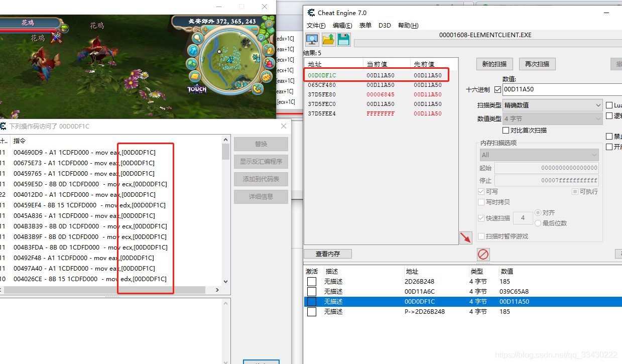Select the 对齐 radio button
This screenshot has height=364, width=622.
coord(538,213)
